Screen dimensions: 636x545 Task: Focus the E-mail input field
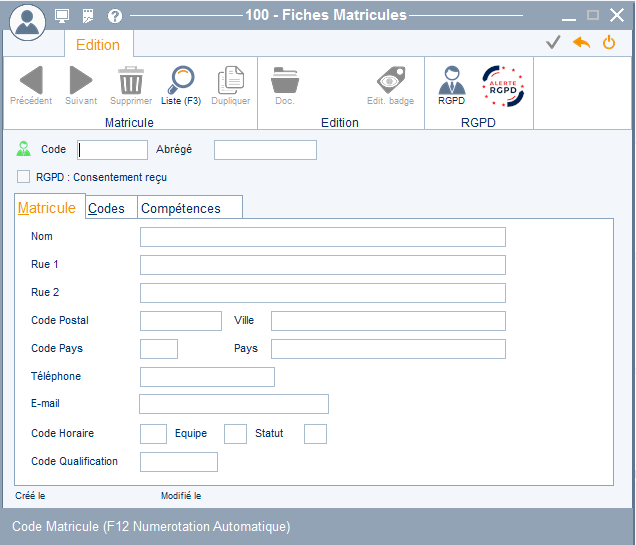(x=234, y=404)
